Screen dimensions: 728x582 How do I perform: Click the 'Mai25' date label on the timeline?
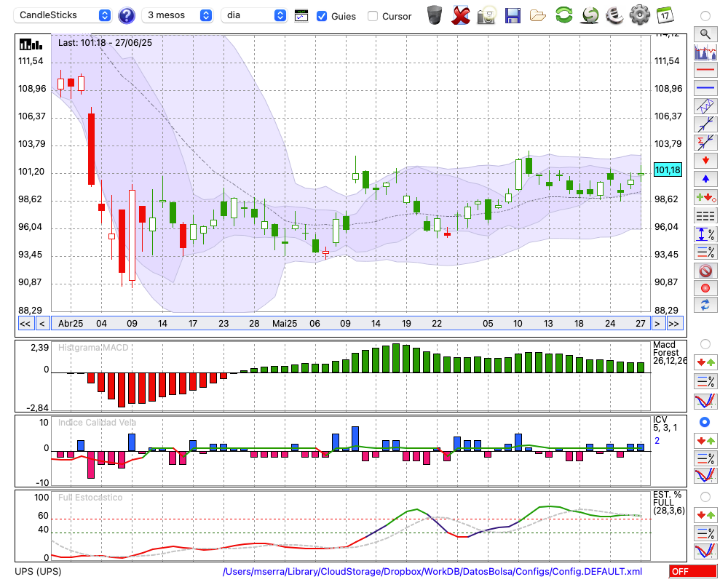tap(285, 324)
